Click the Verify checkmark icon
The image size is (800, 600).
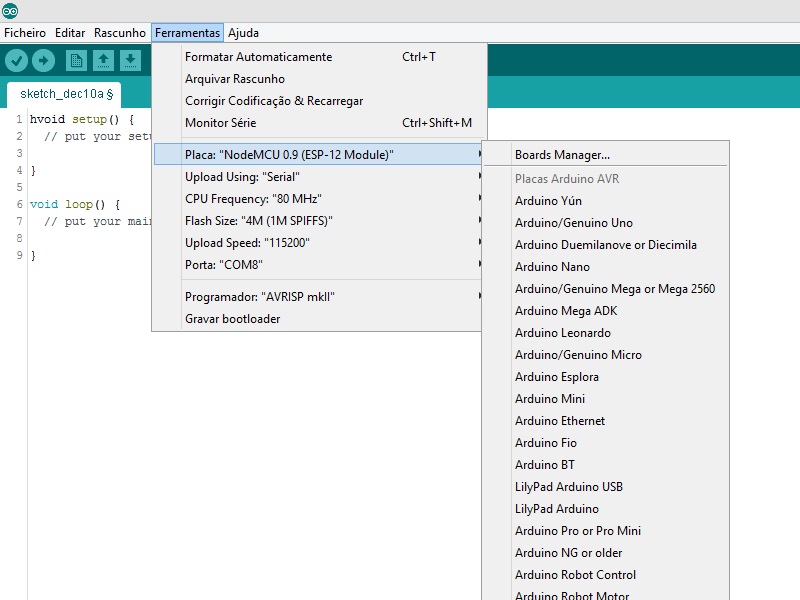coord(16,61)
